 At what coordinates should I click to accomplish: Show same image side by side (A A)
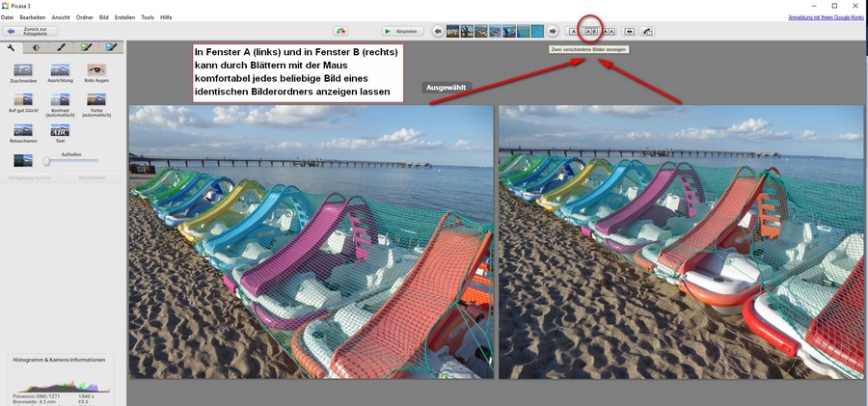pyautogui.click(x=609, y=32)
